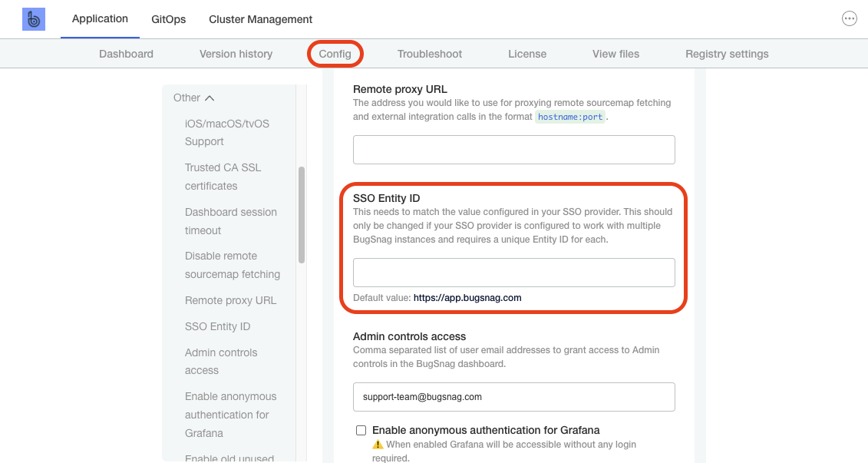Open the Application tab
The height and width of the screenshot is (463, 868).
point(100,19)
